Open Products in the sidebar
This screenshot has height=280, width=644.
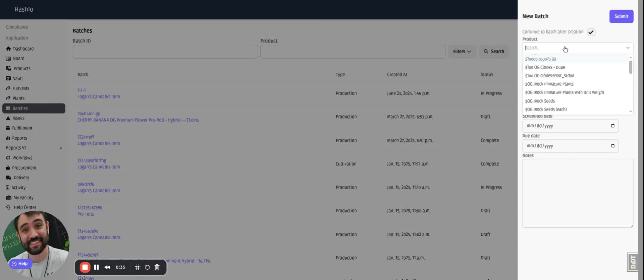18,68
